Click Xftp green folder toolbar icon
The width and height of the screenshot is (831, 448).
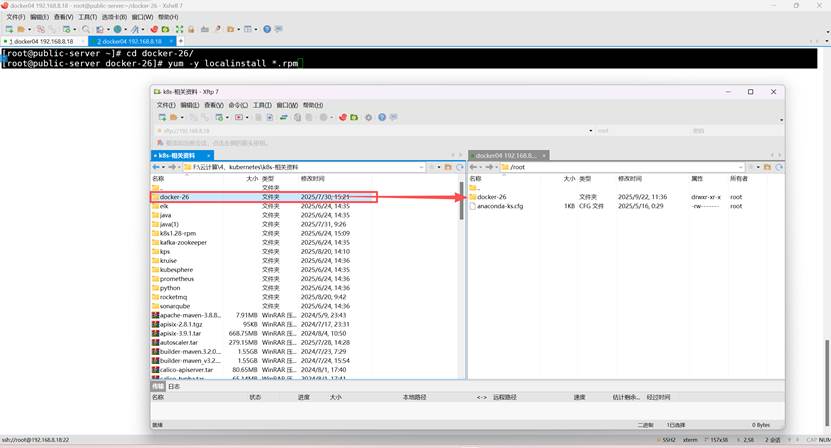click(354, 117)
